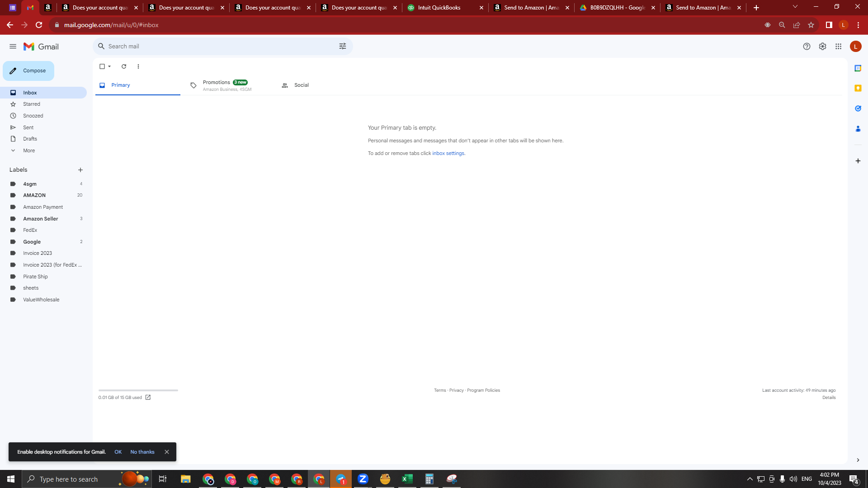View account activity Details
This screenshot has height=488, width=868.
point(829,398)
